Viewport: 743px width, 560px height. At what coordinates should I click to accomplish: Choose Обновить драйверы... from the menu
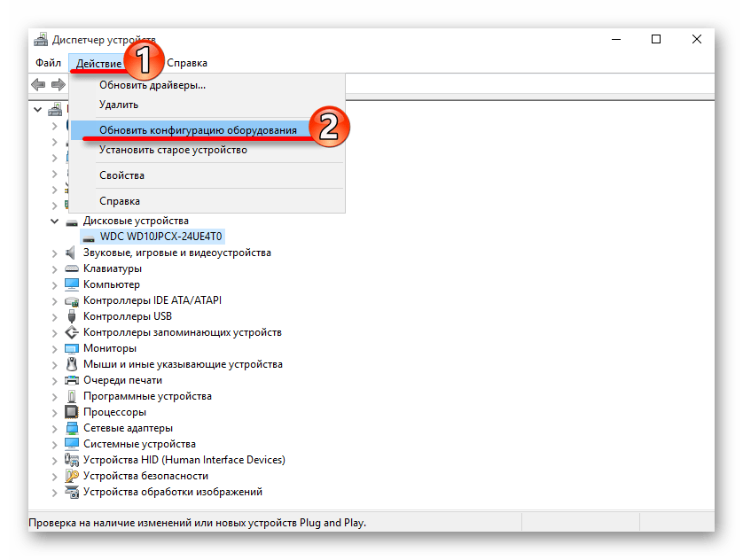pyautogui.click(x=207, y=85)
